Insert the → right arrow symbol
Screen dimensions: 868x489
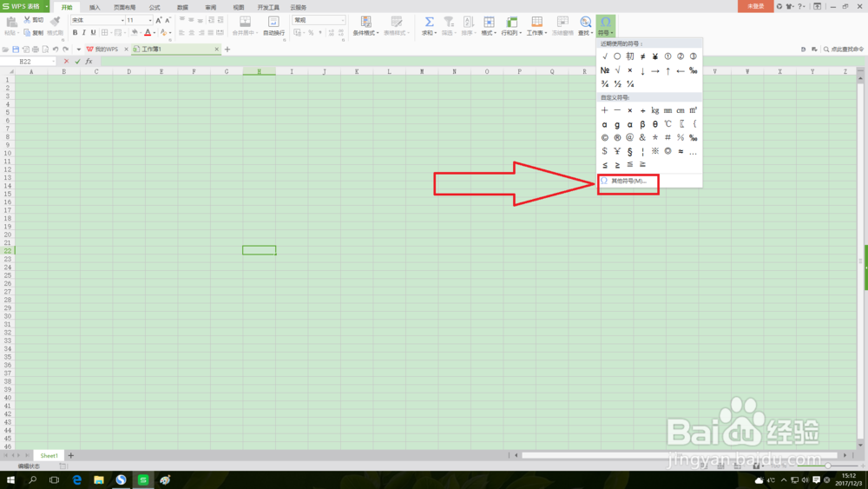(x=655, y=70)
